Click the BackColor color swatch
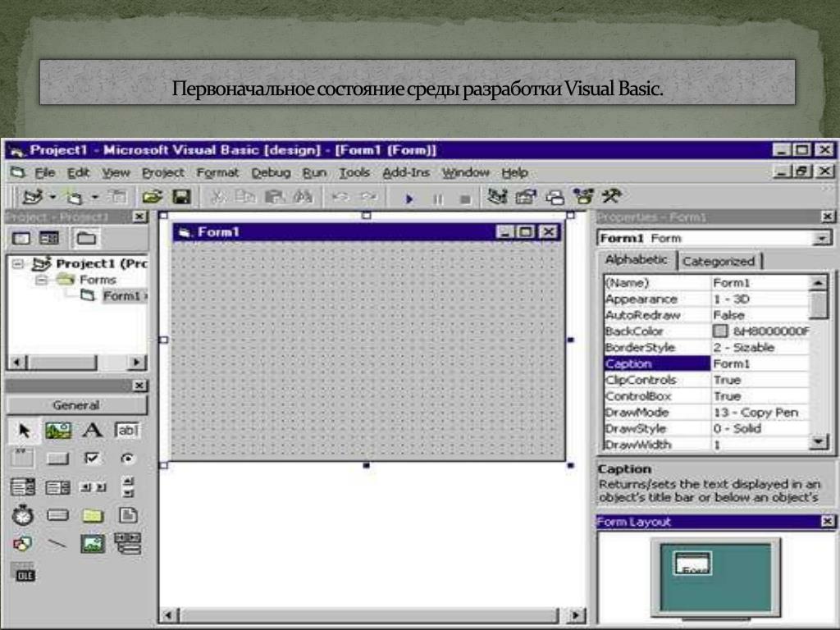The height and width of the screenshot is (630, 840). pos(720,331)
